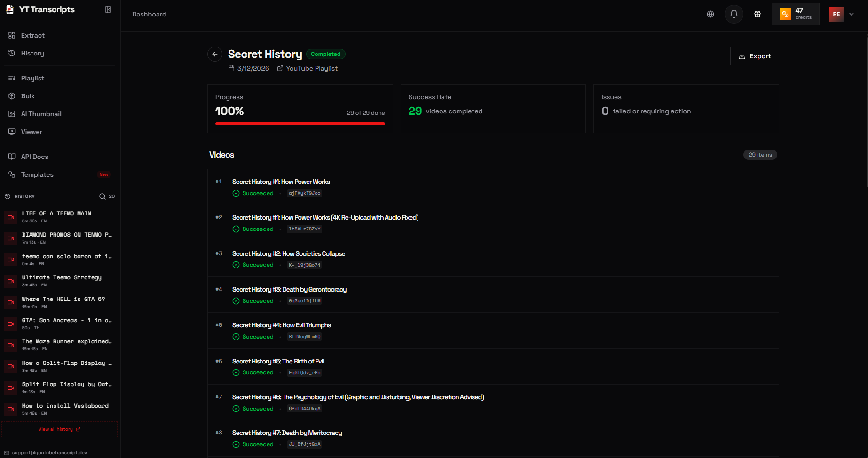
Task: Open the RE profile avatar
Action: [x=836, y=14]
